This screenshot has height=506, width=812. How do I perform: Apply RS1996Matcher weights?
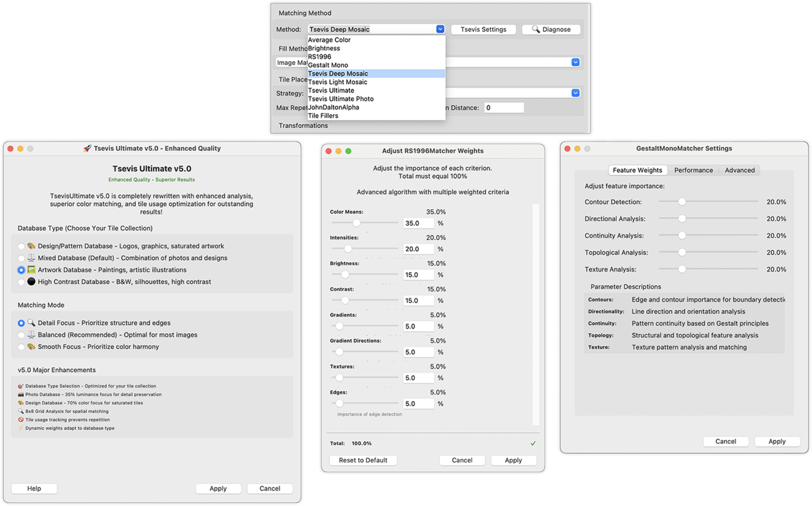[x=513, y=460]
